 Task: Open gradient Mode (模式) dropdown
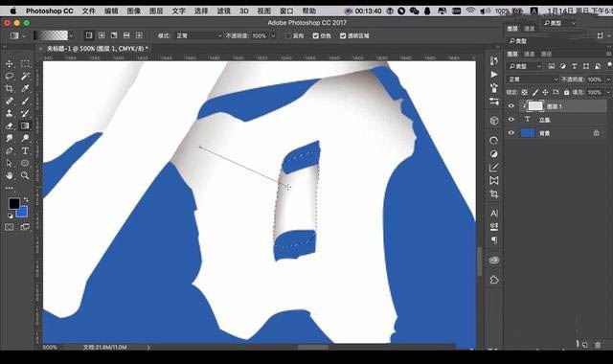tap(198, 36)
